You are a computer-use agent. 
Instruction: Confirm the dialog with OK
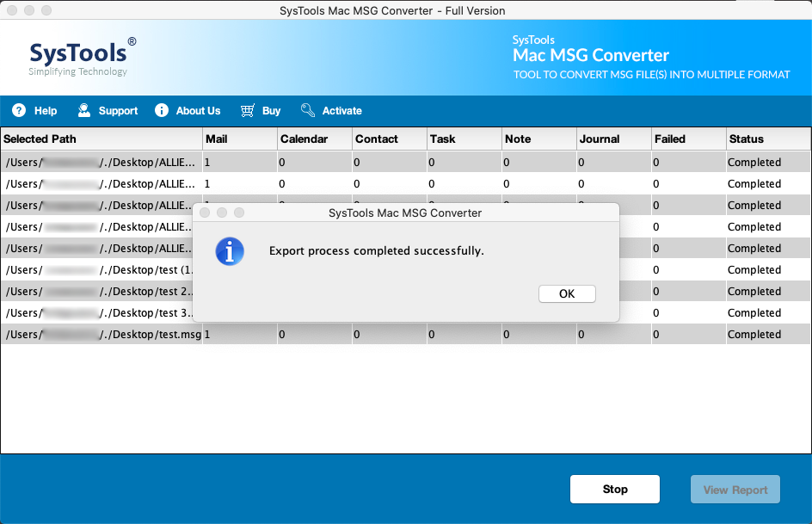coord(567,293)
